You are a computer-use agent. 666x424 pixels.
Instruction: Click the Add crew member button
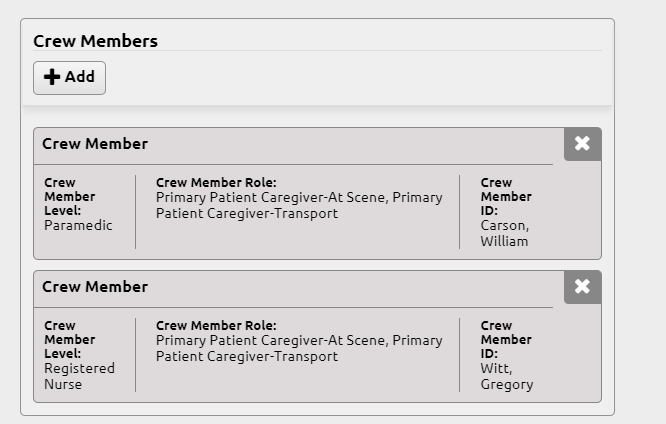click(x=69, y=78)
